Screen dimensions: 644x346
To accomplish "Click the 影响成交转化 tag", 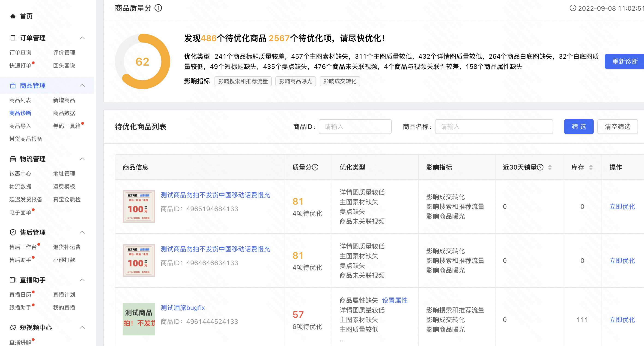I will (340, 81).
